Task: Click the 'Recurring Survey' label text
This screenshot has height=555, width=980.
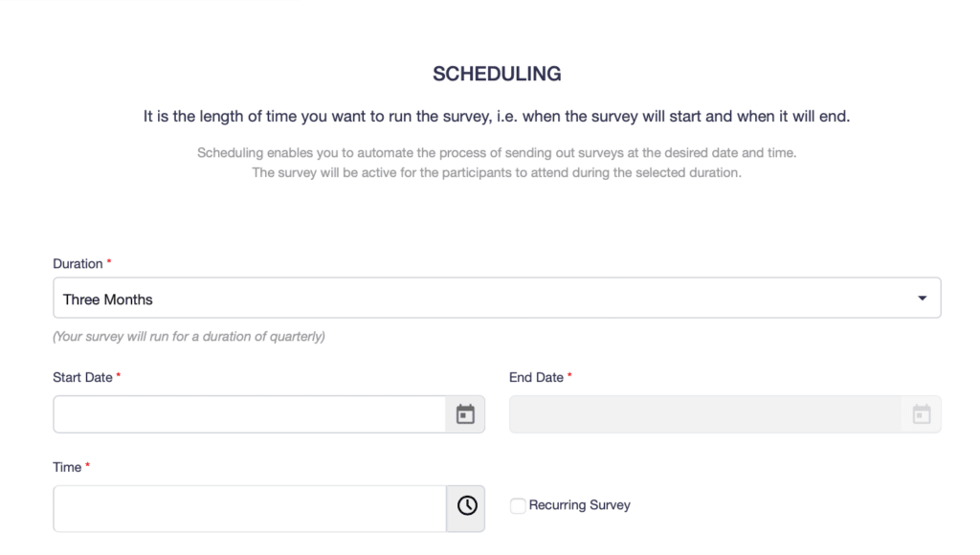Action: click(x=579, y=504)
